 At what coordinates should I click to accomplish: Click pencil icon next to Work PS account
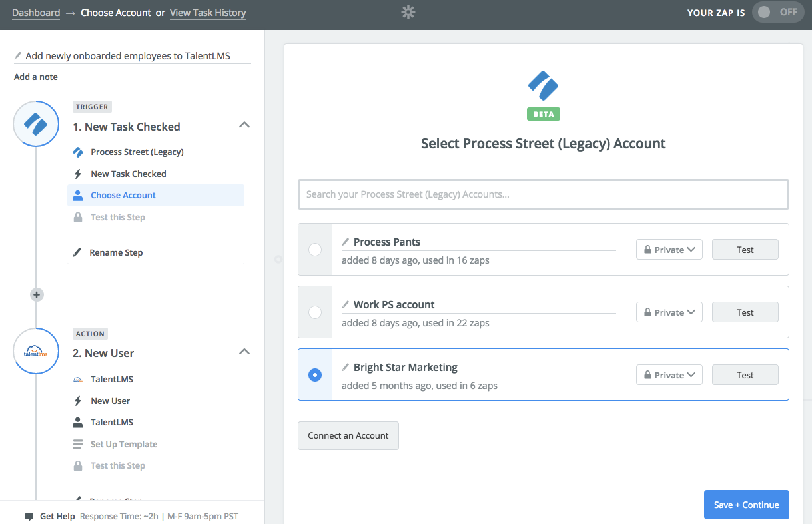[346, 304]
